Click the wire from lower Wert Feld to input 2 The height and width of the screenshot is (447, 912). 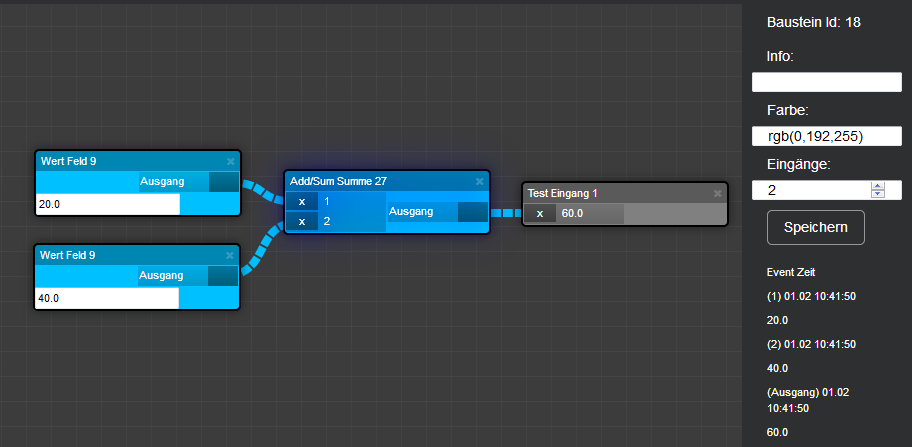tap(262, 248)
